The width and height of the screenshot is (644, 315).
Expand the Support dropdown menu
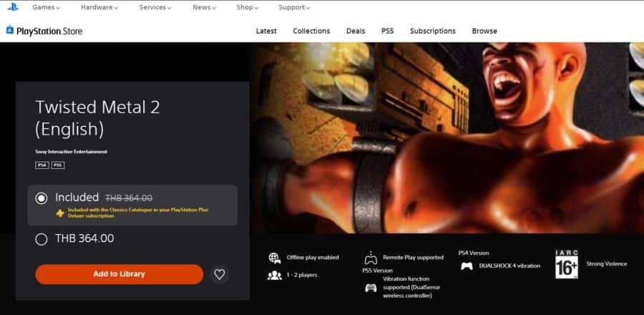(x=294, y=7)
